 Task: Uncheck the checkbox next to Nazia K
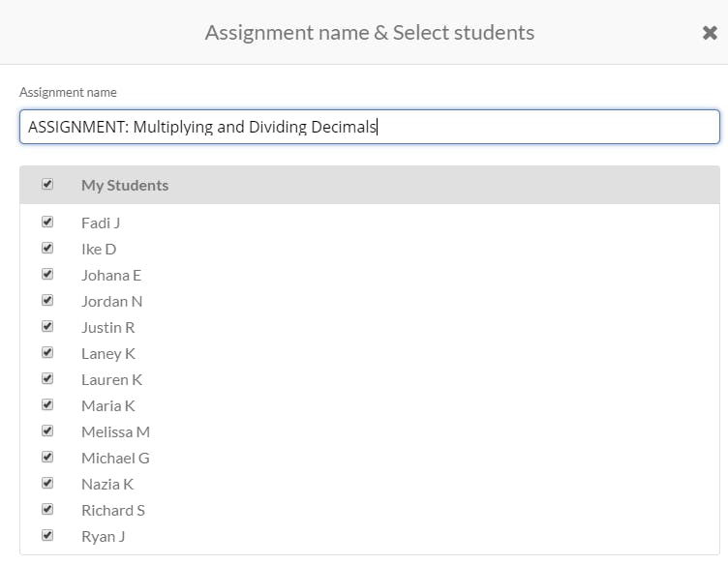(47, 483)
